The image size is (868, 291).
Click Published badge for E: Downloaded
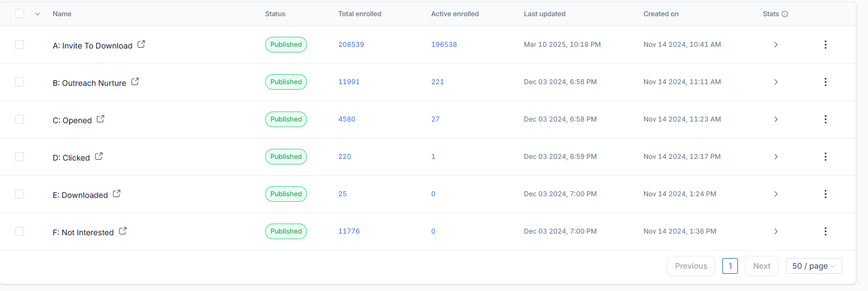(x=286, y=194)
